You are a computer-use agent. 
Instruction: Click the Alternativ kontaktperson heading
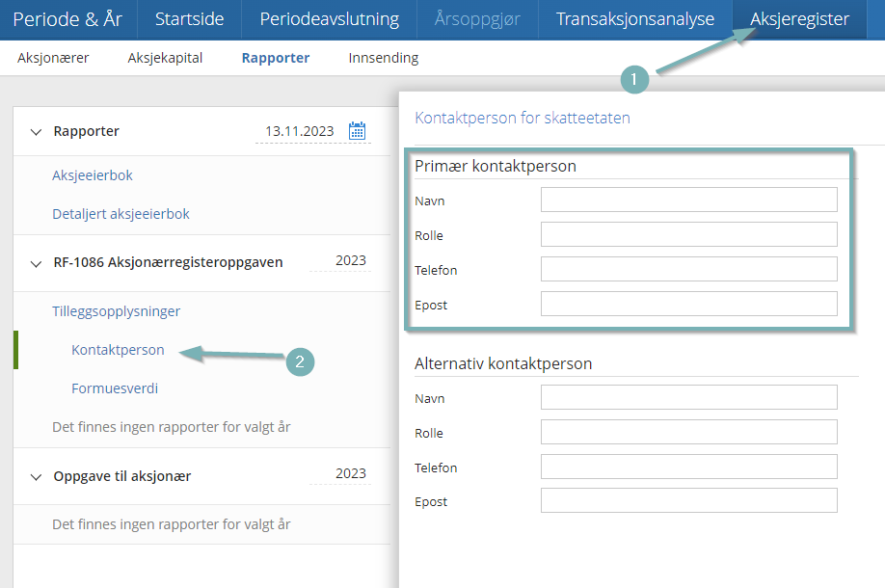[x=503, y=363]
